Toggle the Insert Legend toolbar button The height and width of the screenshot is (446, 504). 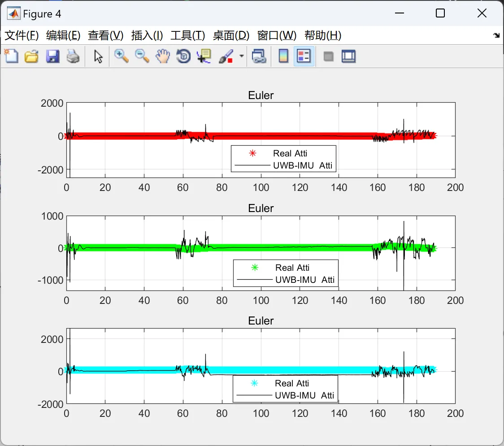(x=304, y=56)
